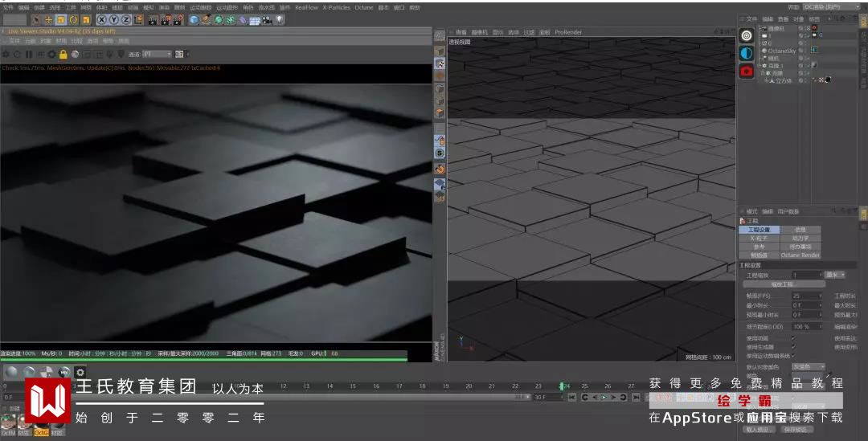Click the light bulb icon in toolbar

tap(280, 19)
